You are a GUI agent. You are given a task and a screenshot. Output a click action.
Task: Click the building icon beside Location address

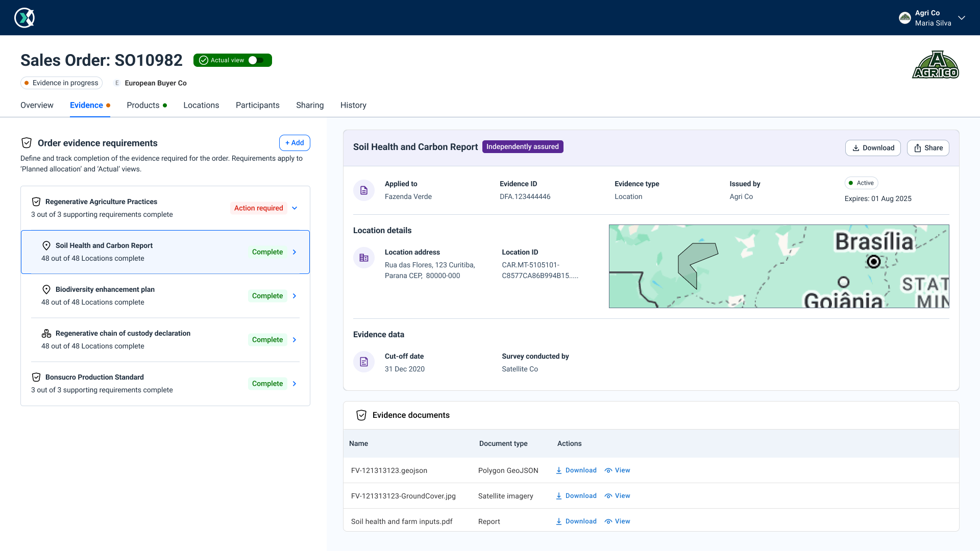click(364, 258)
